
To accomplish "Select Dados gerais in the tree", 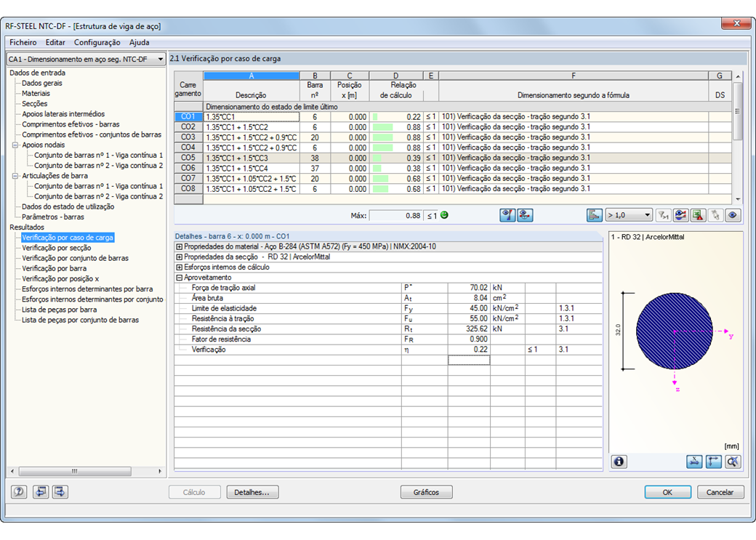I will click(x=42, y=83).
